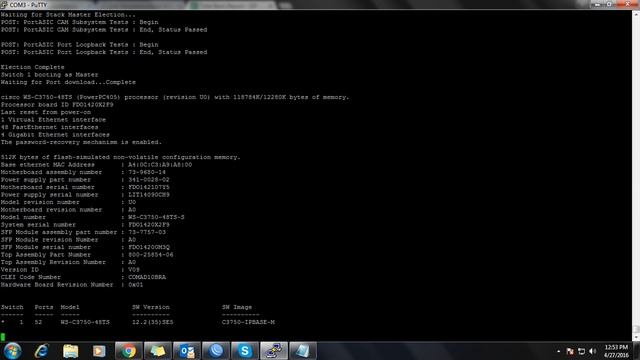Click the COM3 - PuTTY window title
Viewport: 640px width, 360px height.
tap(29, 5)
